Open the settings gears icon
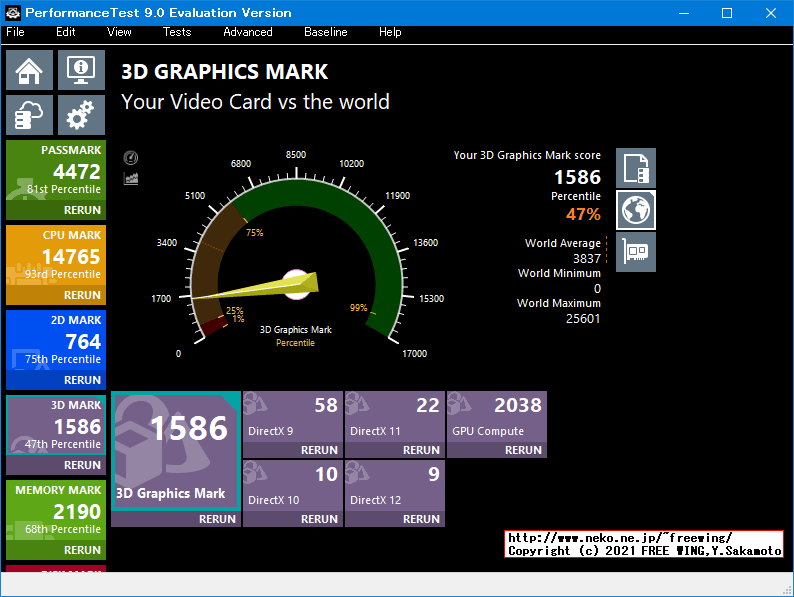 (x=81, y=115)
